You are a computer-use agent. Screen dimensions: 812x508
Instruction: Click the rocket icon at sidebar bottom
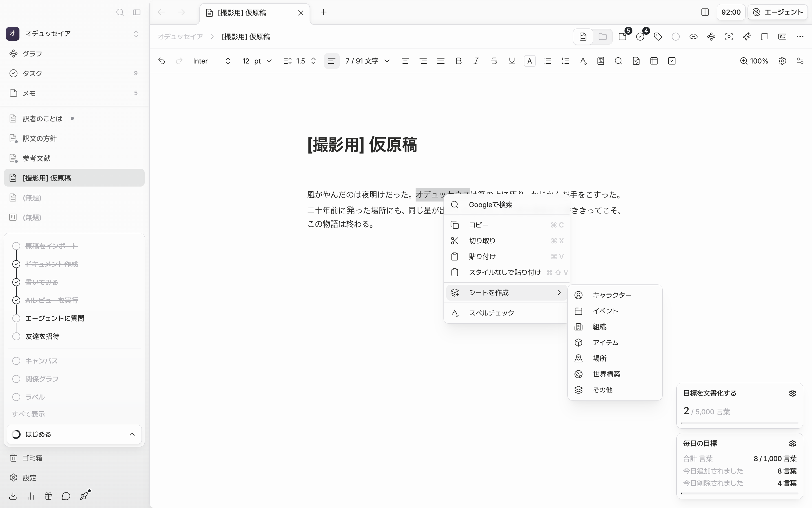click(84, 496)
